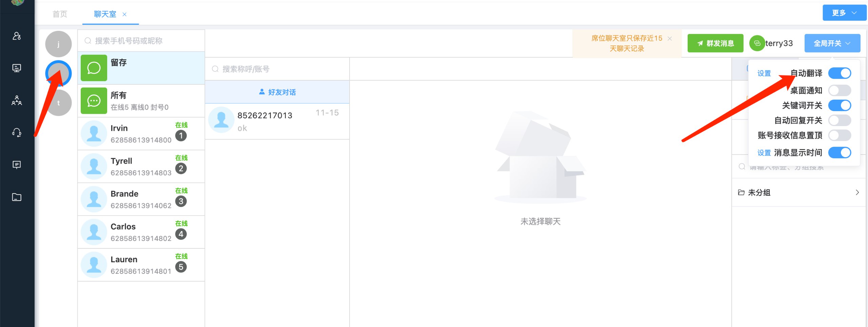Open the monitor screen icon in sidebar
The width and height of the screenshot is (868, 327).
(x=17, y=68)
